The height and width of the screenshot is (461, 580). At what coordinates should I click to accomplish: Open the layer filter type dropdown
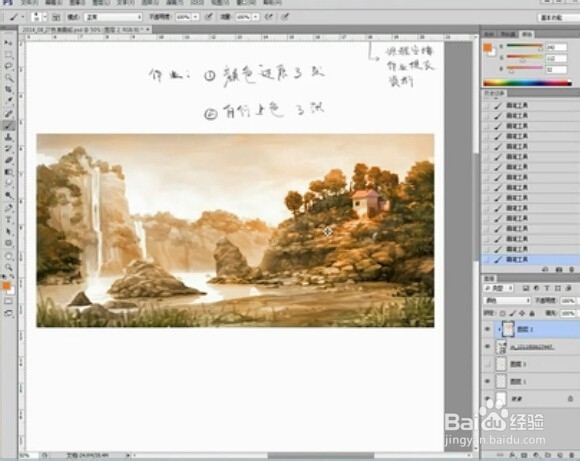tap(498, 288)
